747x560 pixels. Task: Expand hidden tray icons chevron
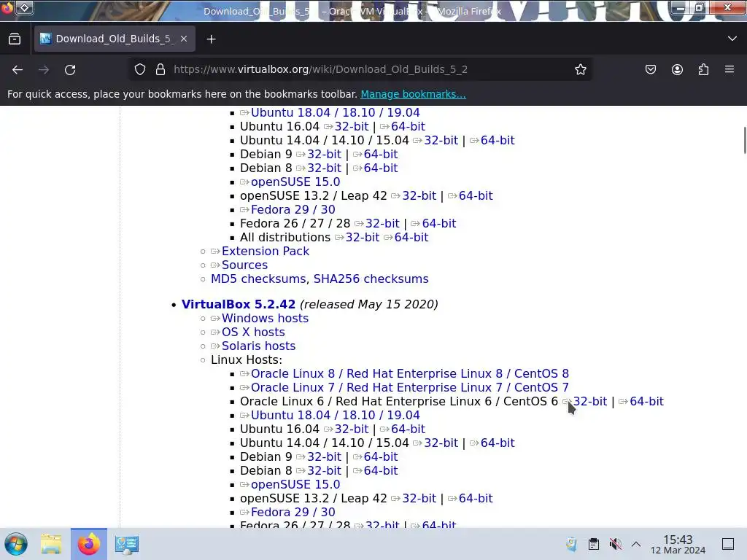[x=636, y=544]
